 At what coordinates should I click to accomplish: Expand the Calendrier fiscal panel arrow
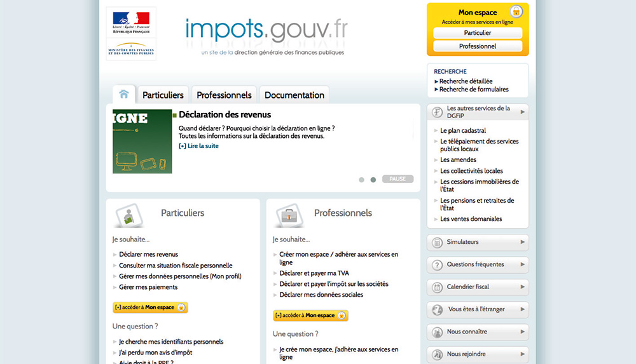[x=522, y=286]
